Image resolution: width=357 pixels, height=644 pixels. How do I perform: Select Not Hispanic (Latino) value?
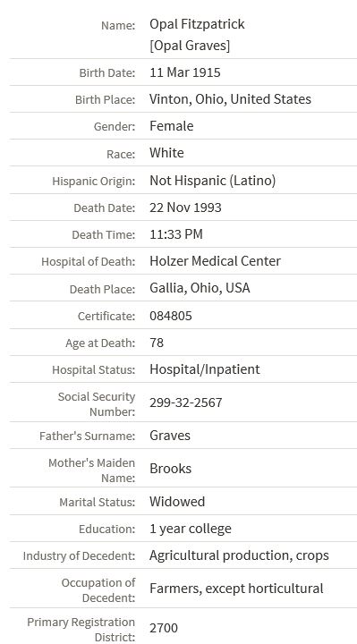(x=212, y=181)
